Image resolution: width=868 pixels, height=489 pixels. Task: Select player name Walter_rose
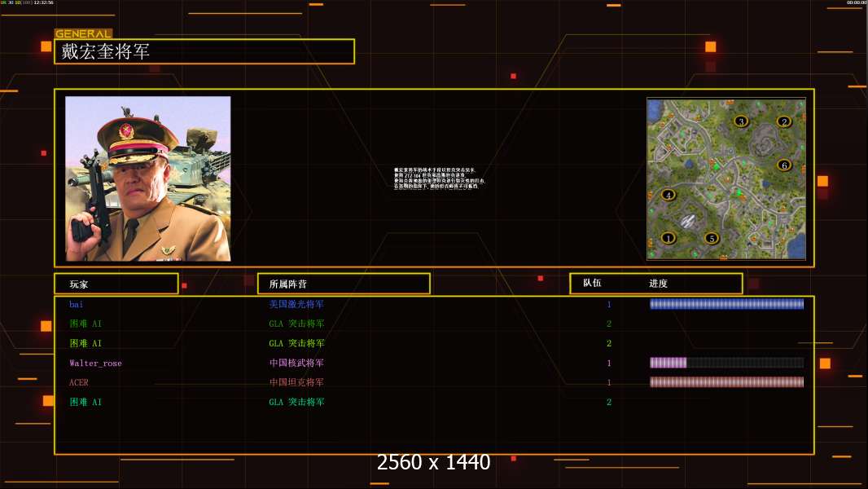[x=95, y=363]
